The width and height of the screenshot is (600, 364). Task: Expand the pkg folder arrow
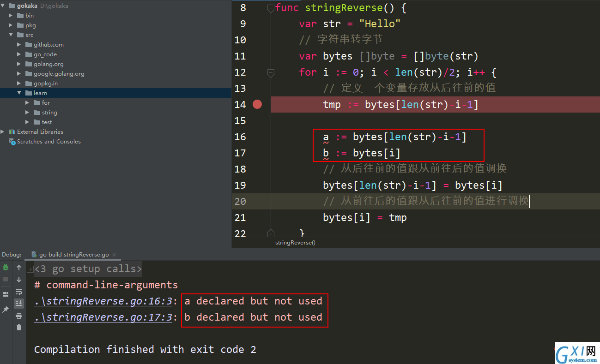click(11, 25)
